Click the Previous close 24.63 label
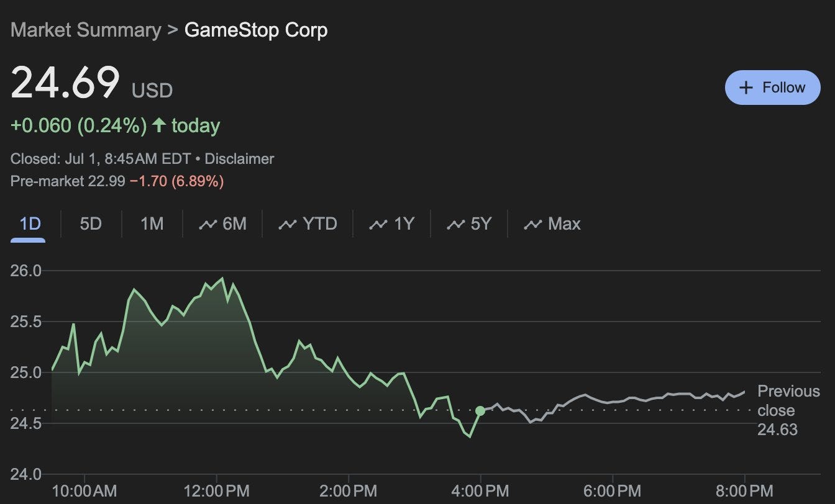Image resolution: width=835 pixels, height=504 pixels. pyautogui.click(x=788, y=410)
